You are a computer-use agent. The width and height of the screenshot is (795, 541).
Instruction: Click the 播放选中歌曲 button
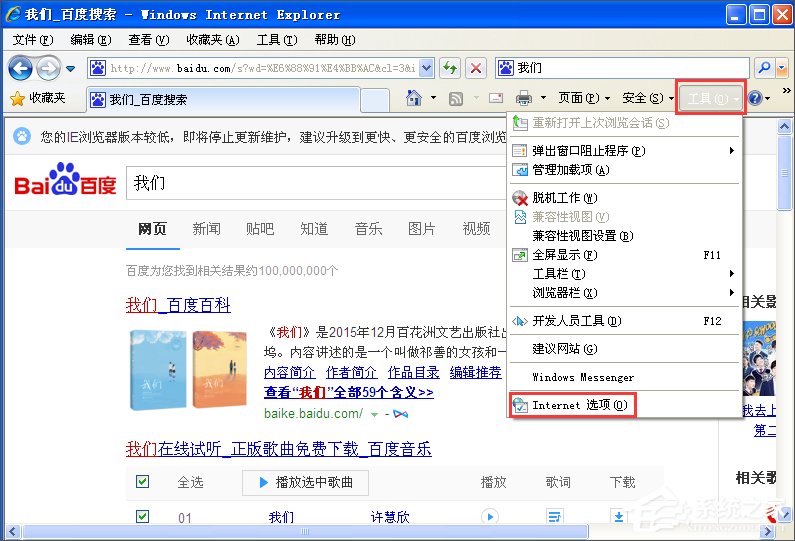[x=305, y=482]
